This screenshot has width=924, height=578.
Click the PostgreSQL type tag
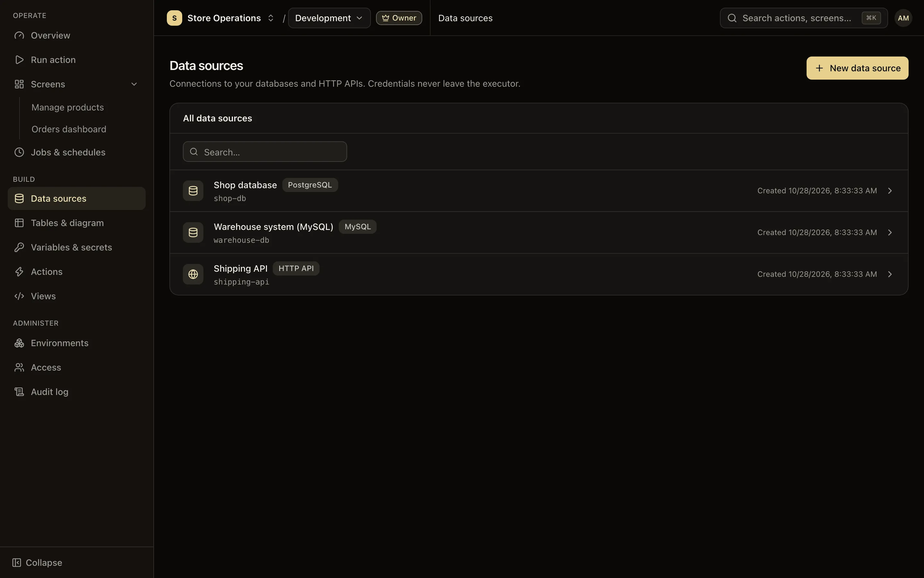tap(310, 185)
